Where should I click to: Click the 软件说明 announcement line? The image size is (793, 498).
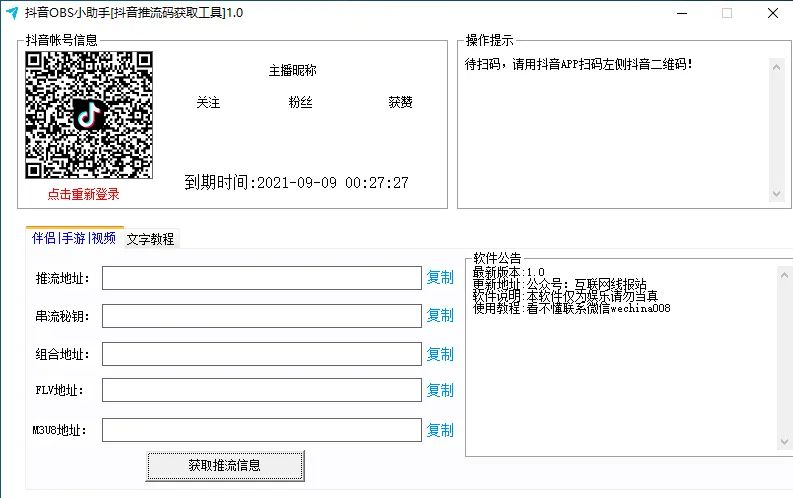(x=565, y=296)
